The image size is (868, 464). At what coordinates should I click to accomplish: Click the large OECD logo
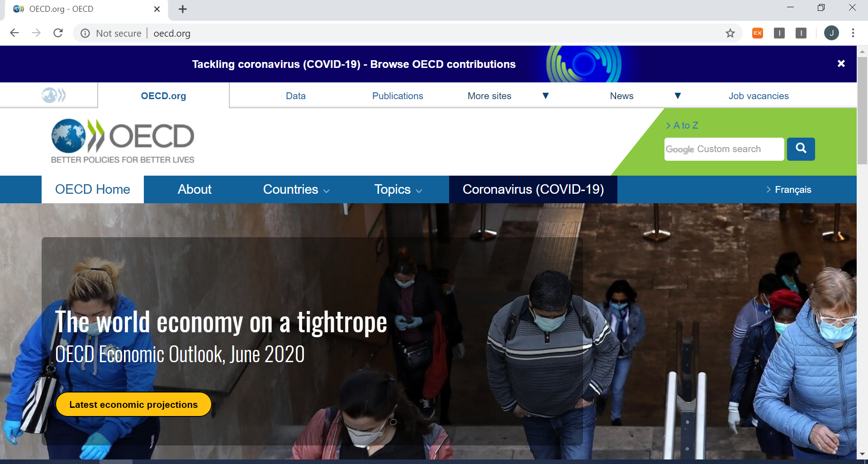123,141
